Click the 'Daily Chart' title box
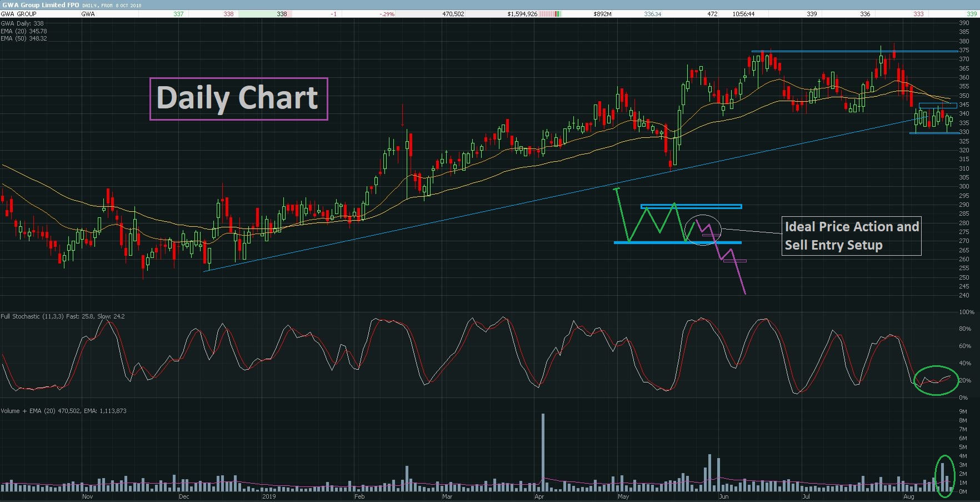This screenshot has width=980, height=502. [239, 99]
